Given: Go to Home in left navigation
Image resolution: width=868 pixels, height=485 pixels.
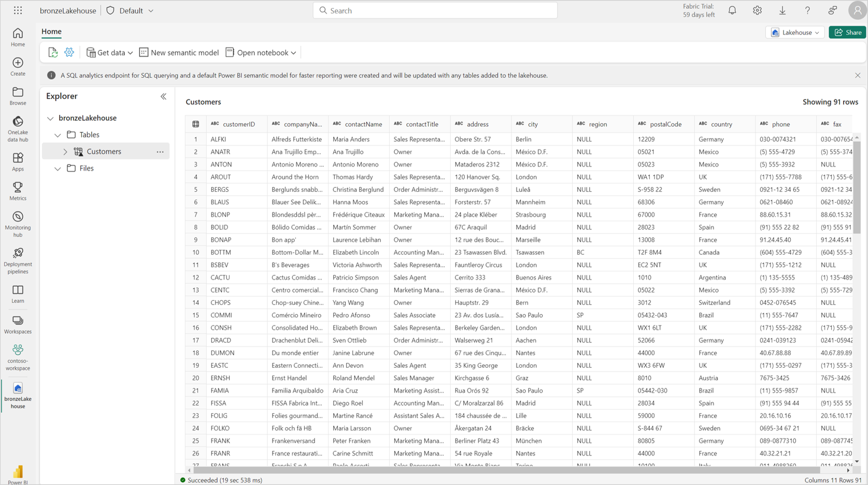Looking at the screenshot, I should (18, 38).
